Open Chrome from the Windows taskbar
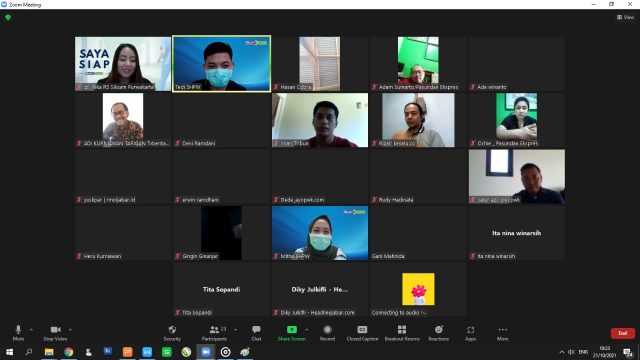The image size is (640, 360). pyautogui.click(x=69, y=352)
